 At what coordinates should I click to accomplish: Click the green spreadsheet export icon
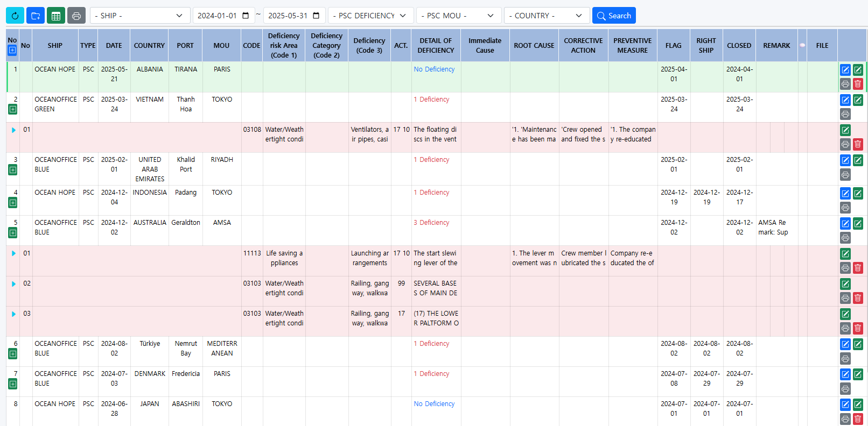click(56, 16)
